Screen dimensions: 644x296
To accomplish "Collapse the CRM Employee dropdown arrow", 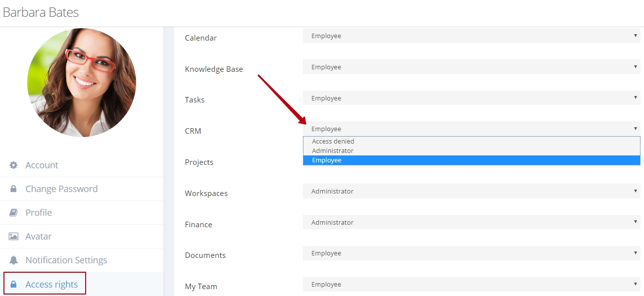I will (x=635, y=129).
